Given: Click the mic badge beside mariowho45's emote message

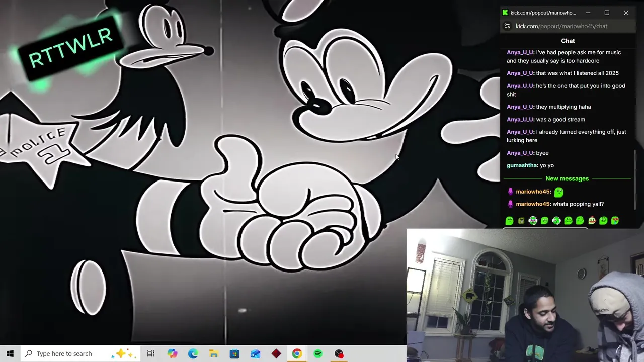Looking at the screenshot, I should click(x=510, y=192).
